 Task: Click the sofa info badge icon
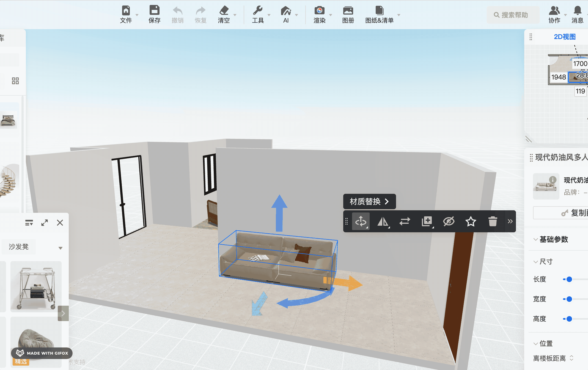point(553,180)
